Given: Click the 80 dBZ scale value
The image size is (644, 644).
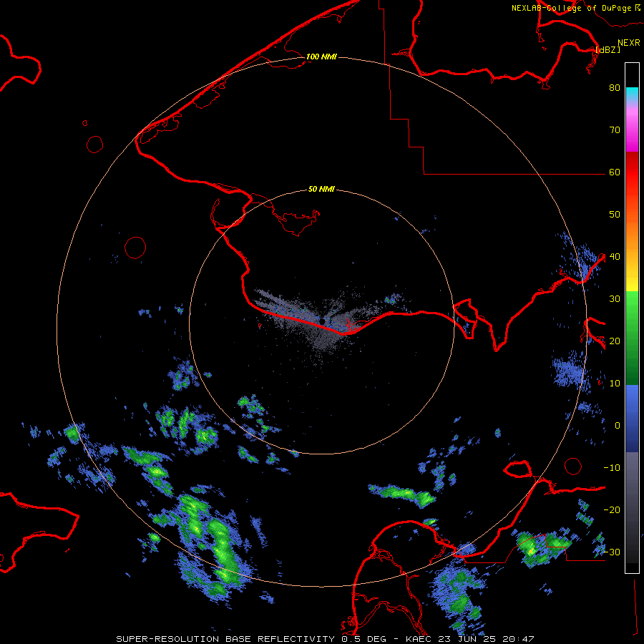Looking at the screenshot, I should (x=615, y=88).
